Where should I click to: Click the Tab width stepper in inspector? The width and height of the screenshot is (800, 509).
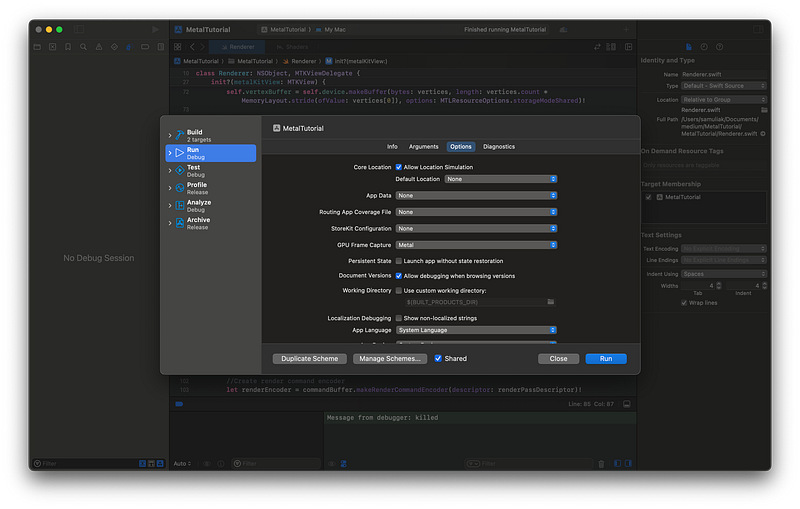pyautogui.click(x=719, y=286)
